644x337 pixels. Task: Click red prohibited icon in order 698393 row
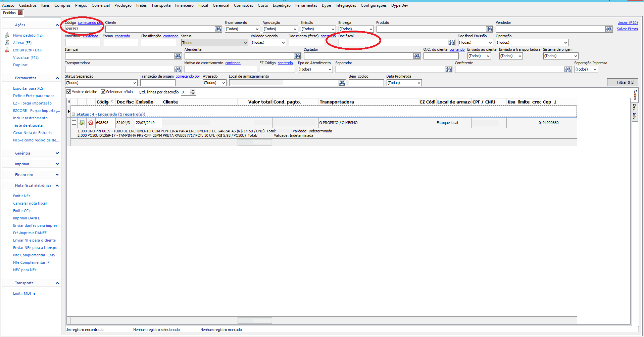(91, 123)
